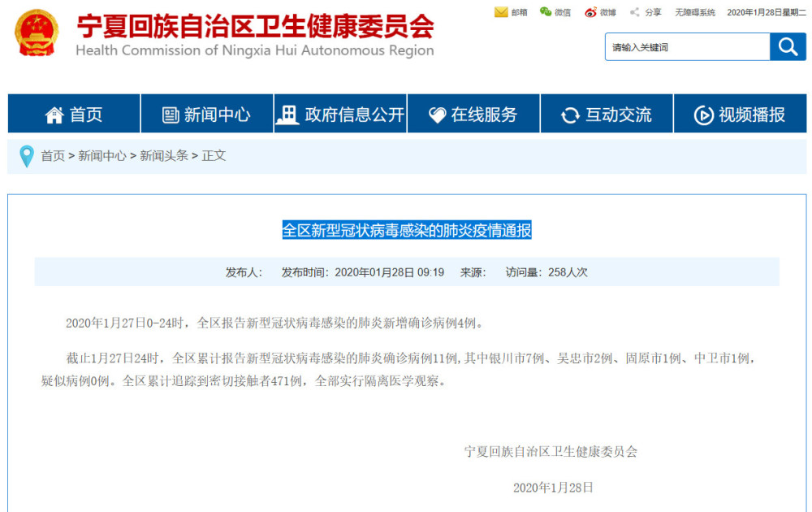Click the 来源 label

pos(473,272)
